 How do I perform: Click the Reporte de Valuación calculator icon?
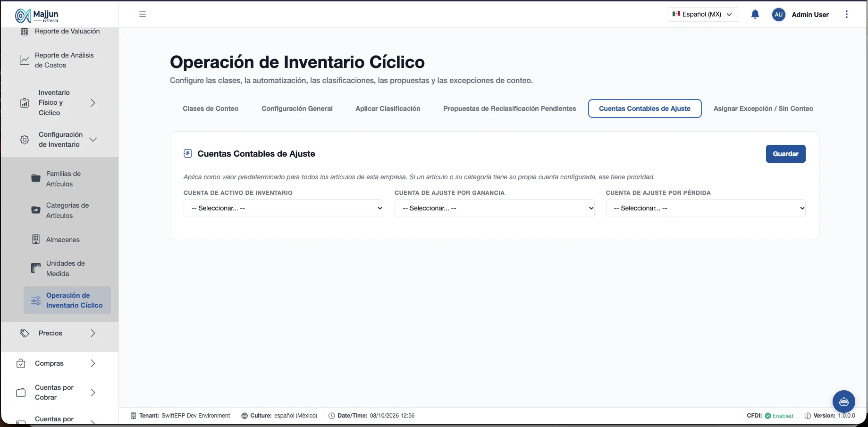[25, 31]
